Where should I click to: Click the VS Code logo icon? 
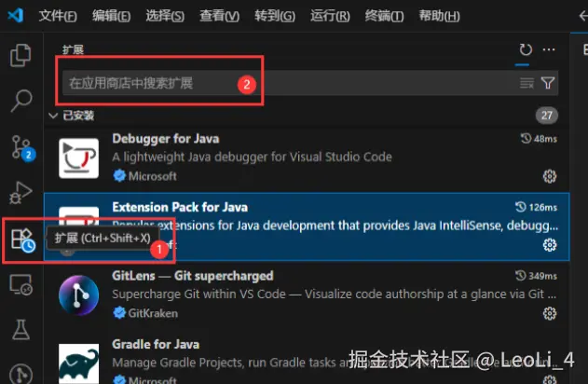pos(16,16)
